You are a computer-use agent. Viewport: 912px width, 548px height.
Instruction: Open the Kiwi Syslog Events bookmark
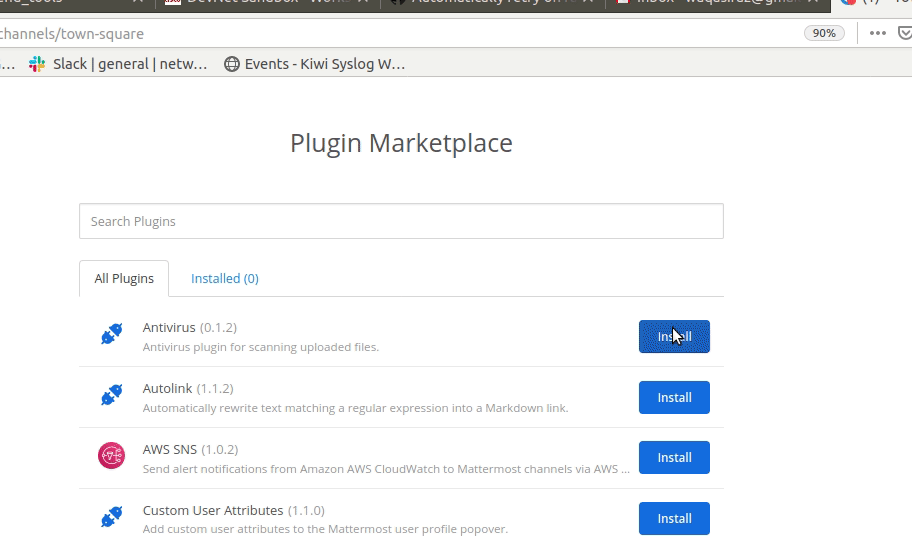point(315,64)
